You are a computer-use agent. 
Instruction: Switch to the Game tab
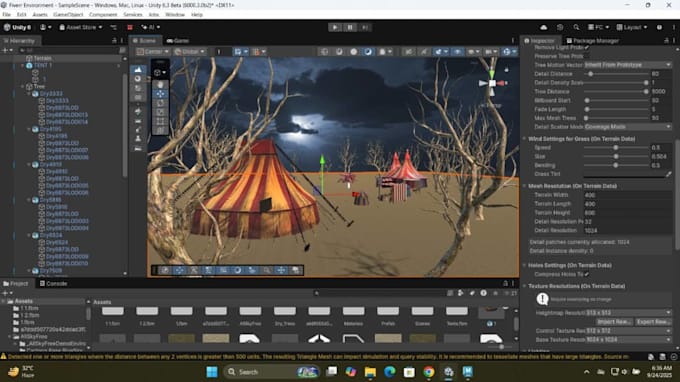[178, 40]
